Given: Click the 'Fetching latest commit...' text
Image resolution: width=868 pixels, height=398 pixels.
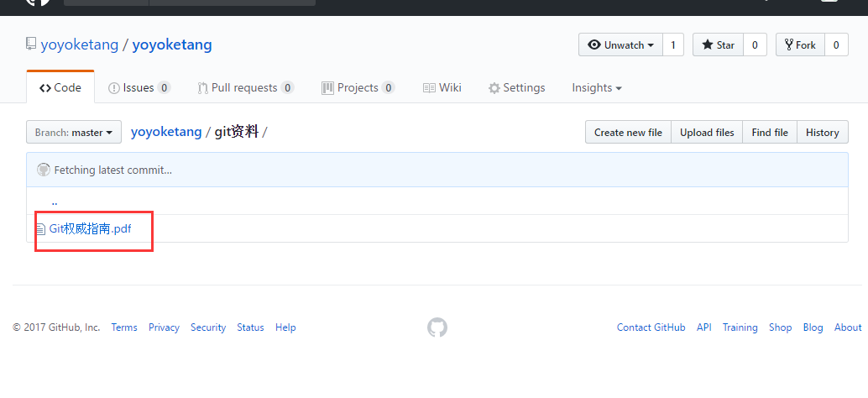Looking at the screenshot, I should (x=113, y=170).
